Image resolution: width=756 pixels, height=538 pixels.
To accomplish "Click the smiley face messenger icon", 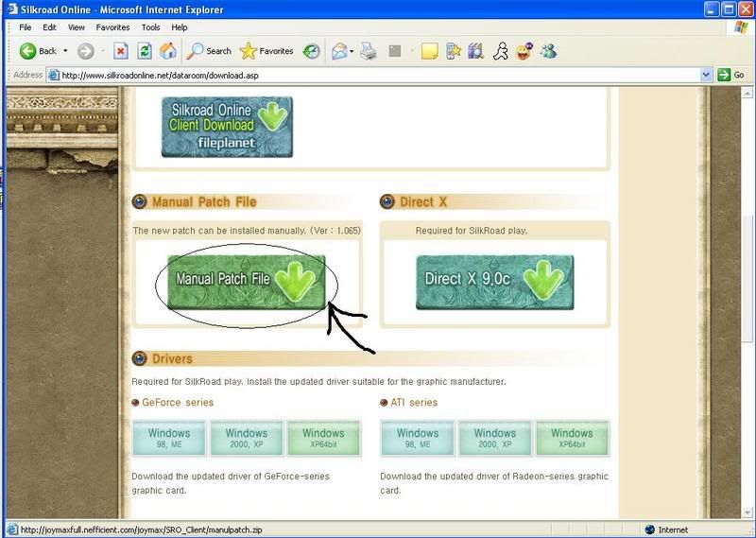I will (524, 51).
